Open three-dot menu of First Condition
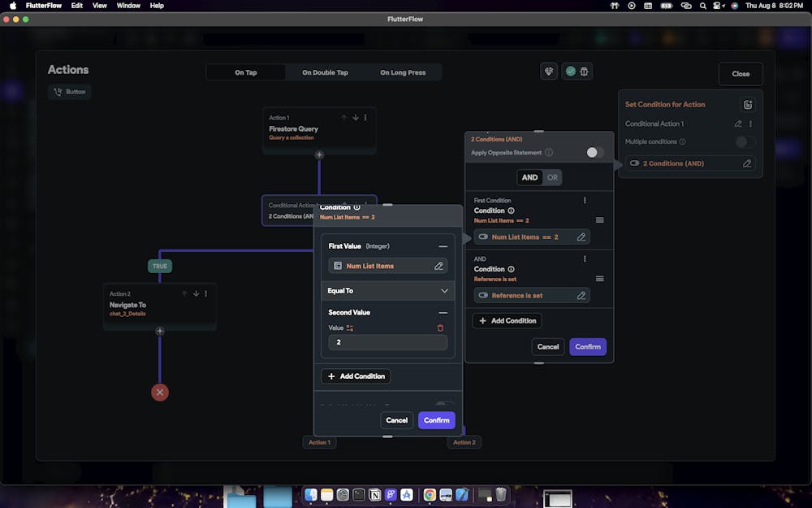Viewport: 812px width, 508px height. [585, 201]
